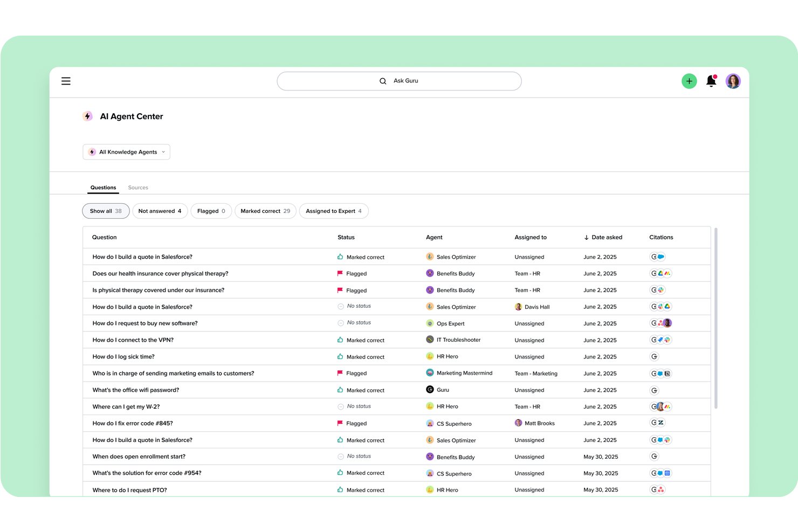
Task: Click flag icon on health insurance physical therapy row
Action: coord(340,273)
